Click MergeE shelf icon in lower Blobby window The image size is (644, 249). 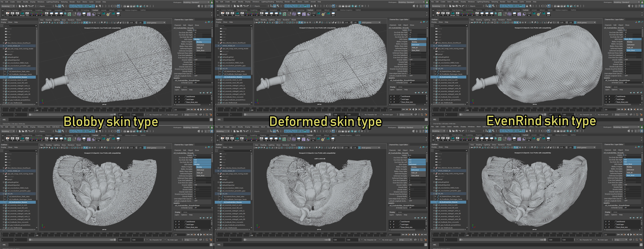pyautogui.click(x=22, y=139)
